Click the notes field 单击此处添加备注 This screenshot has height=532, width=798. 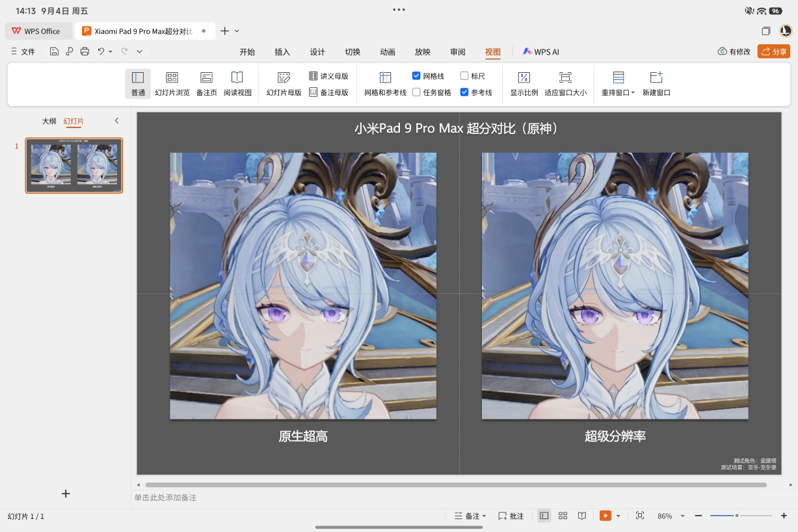click(x=165, y=498)
